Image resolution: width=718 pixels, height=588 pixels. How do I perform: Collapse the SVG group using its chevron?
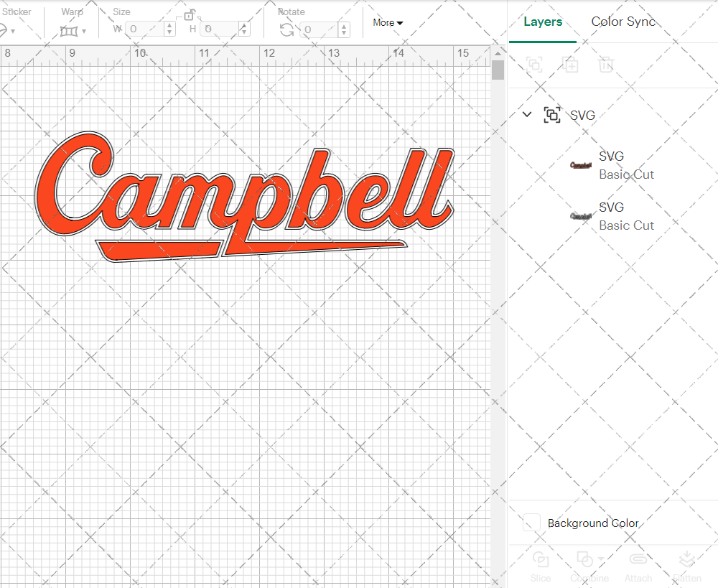[526, 114]
